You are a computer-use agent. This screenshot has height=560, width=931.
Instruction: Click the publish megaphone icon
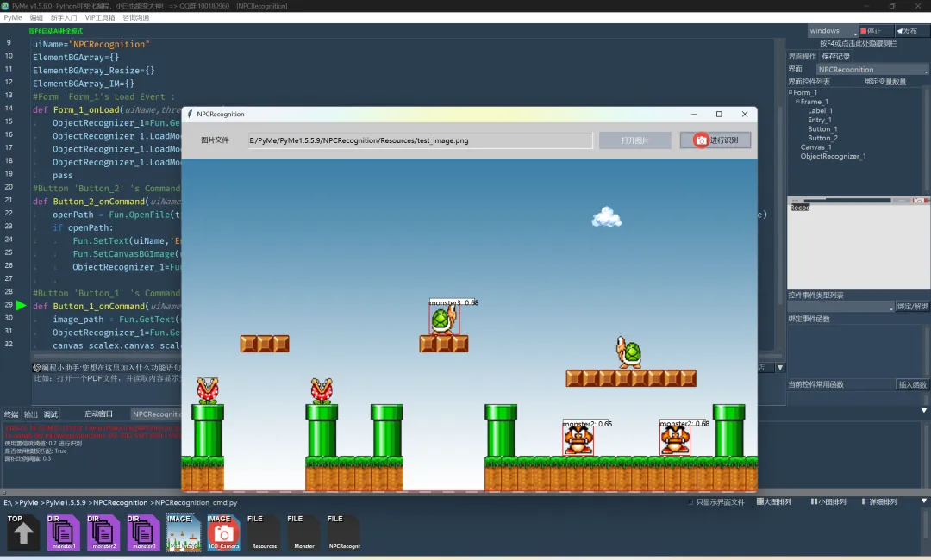[x=899, y=31]
